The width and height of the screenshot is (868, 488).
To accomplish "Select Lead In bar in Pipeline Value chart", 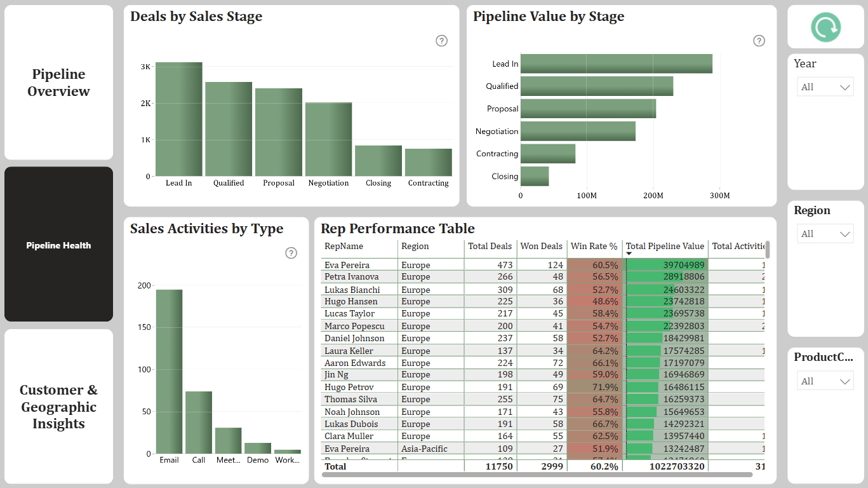I will (x=617, y=64).
